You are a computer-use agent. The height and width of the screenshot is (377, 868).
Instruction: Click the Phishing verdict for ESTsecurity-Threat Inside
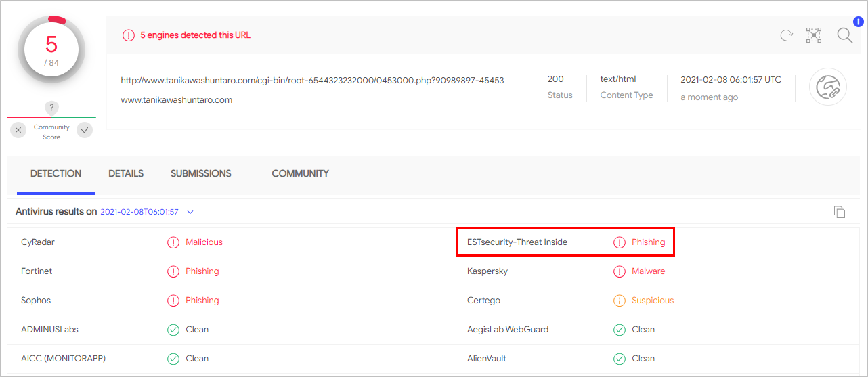[x=649, y=242]
